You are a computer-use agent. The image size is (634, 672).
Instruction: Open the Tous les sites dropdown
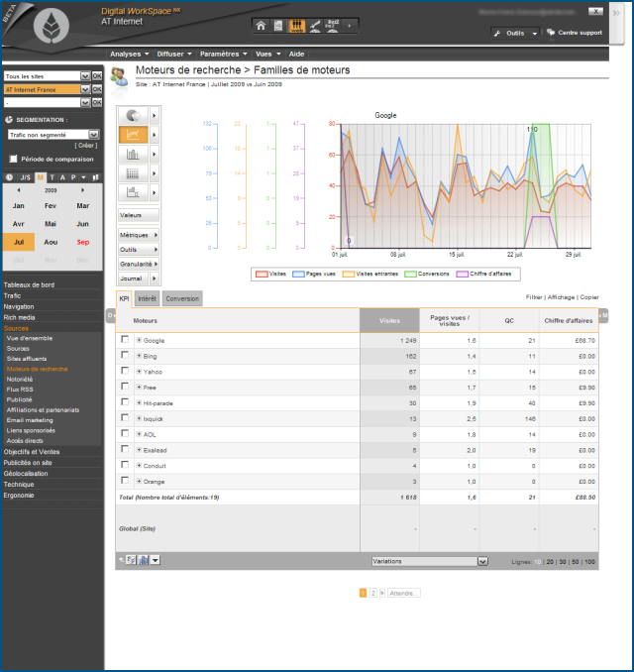point(85,76)
